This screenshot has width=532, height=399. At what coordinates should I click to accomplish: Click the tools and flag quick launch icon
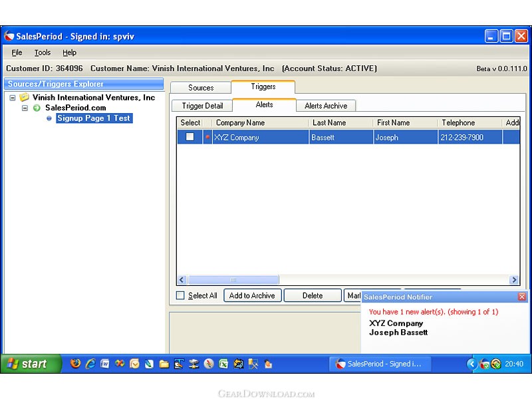[x=253, y=364]
